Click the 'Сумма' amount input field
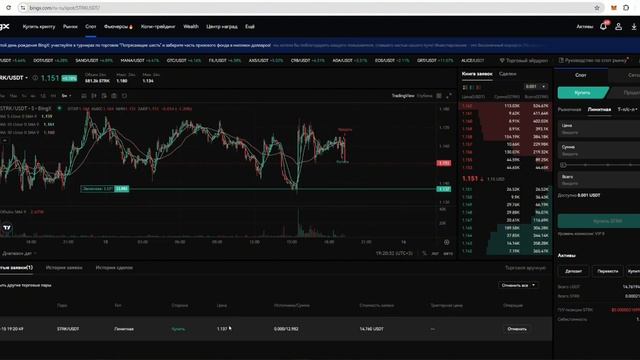640x360 pixels. tap(599, 150)
